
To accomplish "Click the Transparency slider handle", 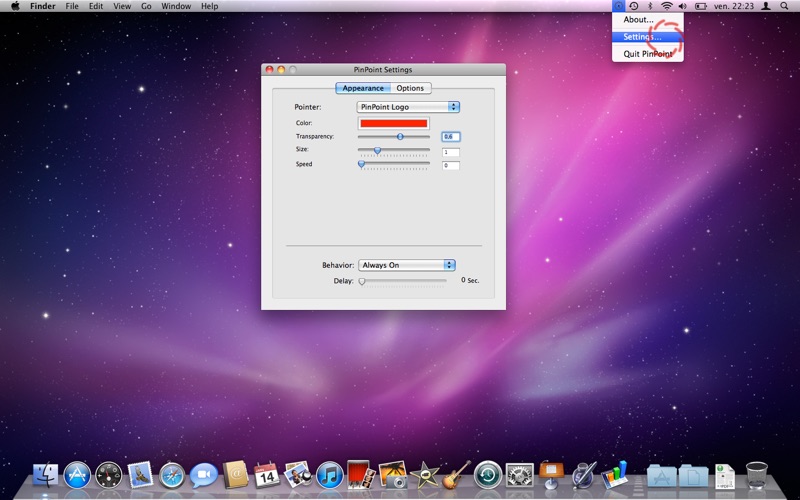I will 400,136.
